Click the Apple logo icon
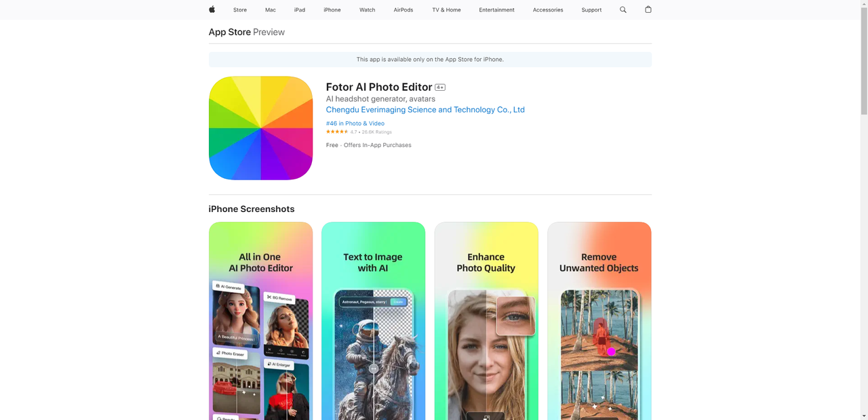This screenshot has height=420, width=868. tap(212, 9)
